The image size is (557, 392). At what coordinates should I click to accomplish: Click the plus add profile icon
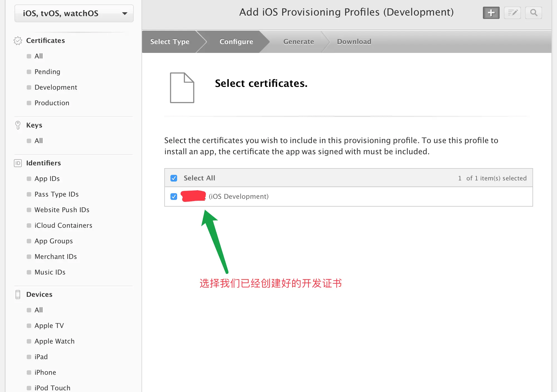491,13
